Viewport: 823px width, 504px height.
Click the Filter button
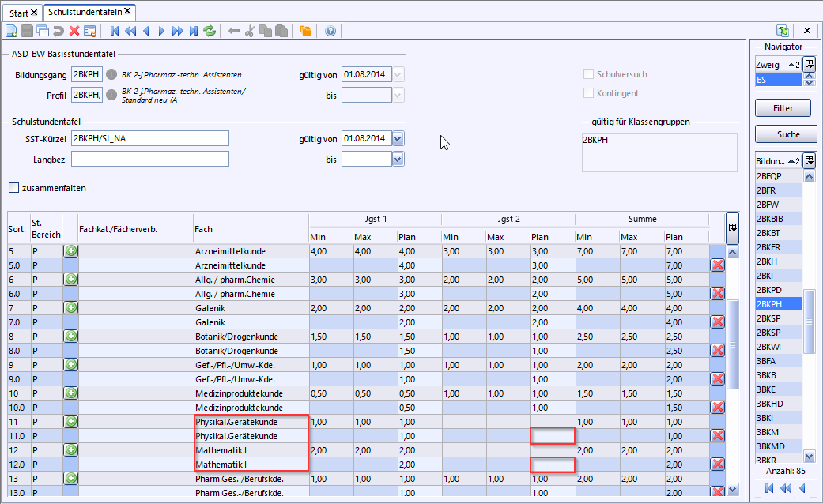click(x=783, y=108)
